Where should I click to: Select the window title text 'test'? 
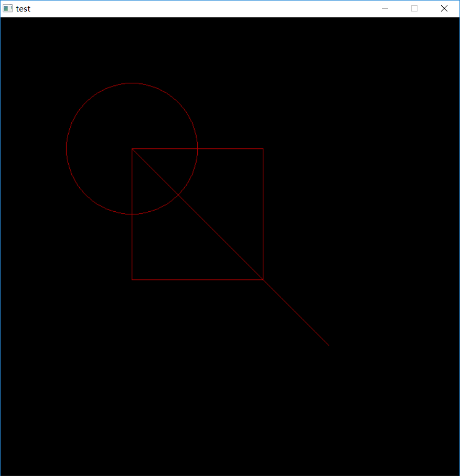point(23,8)
